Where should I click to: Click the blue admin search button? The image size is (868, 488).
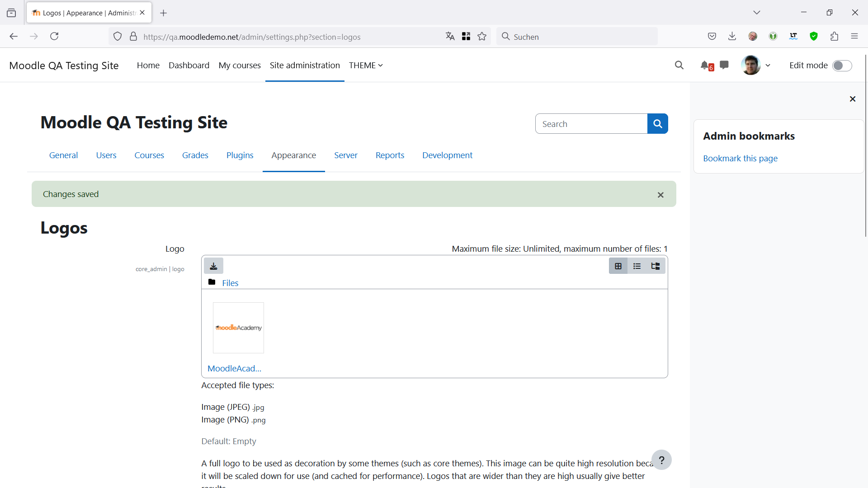[658, 124]
